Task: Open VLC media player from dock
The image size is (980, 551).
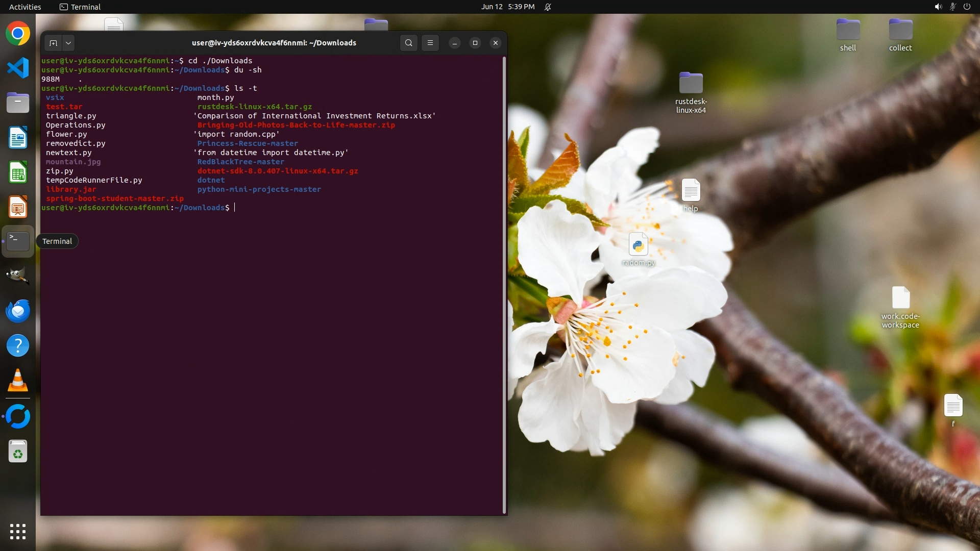Action: 18,381
